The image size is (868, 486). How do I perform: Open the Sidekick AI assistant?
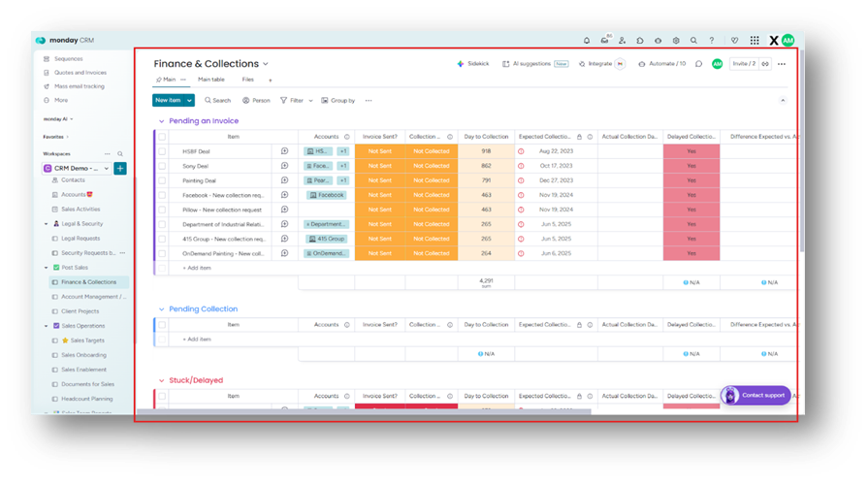point(473,64)
